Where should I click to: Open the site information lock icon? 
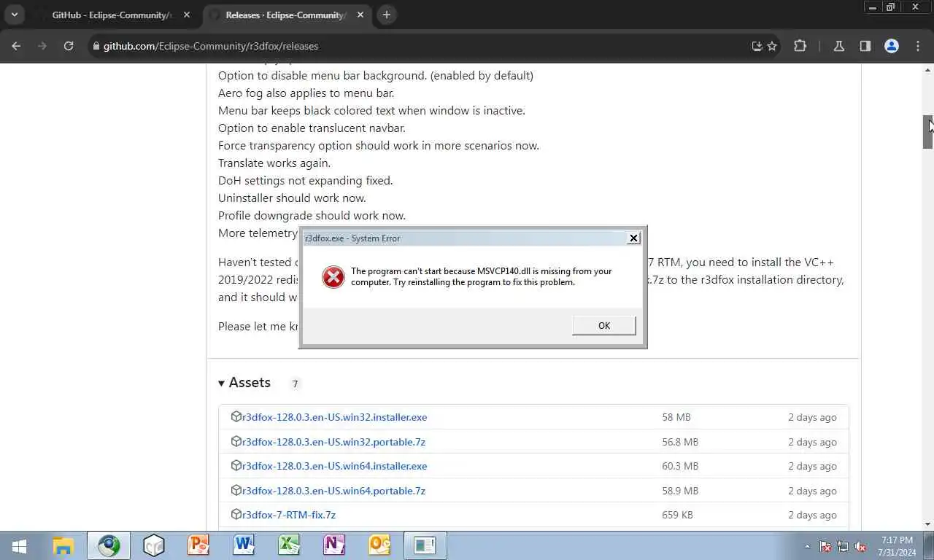(96, 46)
